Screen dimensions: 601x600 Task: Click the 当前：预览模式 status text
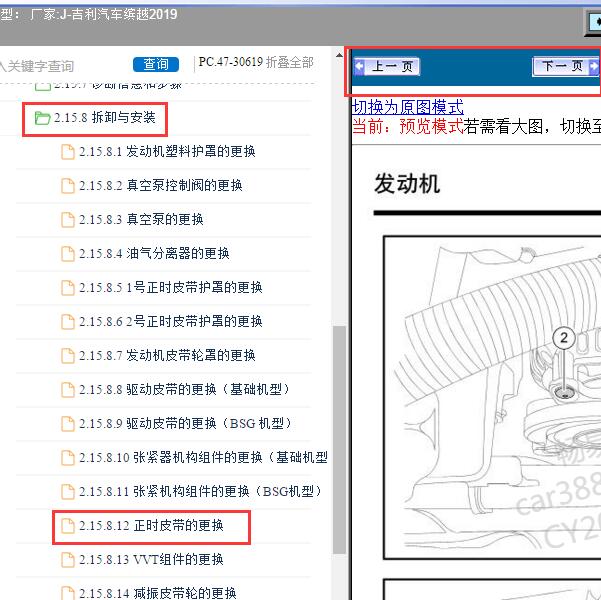[x=407, y=126]
